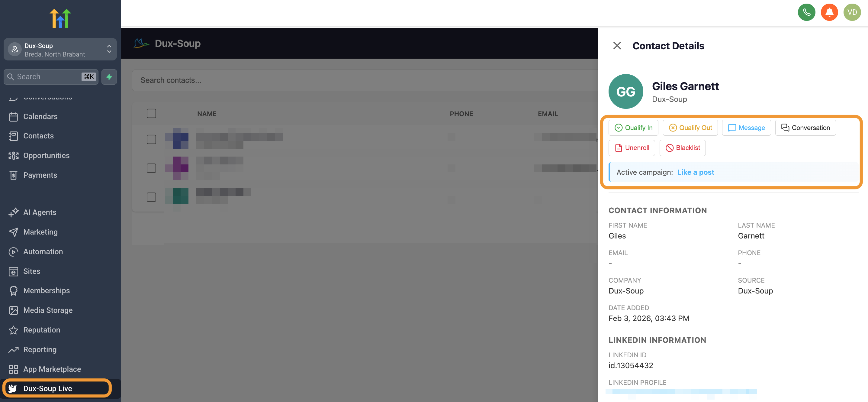This screenshot has width=868, height=402.
Task: Click the green phone call icon
Action: pyautogui.click(x=806, y=12)
